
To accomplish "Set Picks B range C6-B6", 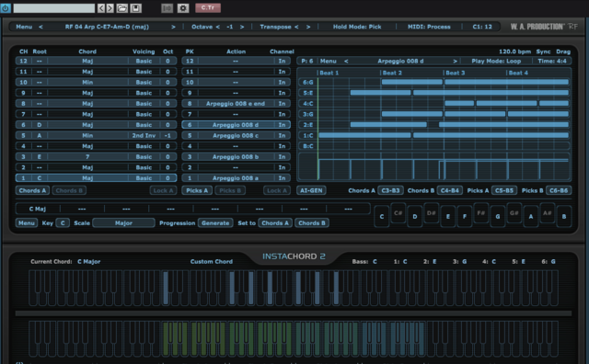I will click(559, 190).
